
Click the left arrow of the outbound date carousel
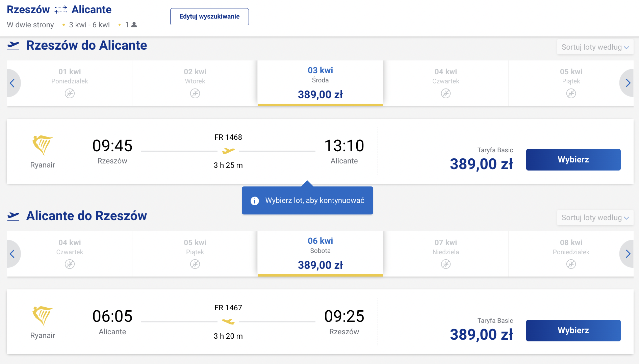pos(12,83)
